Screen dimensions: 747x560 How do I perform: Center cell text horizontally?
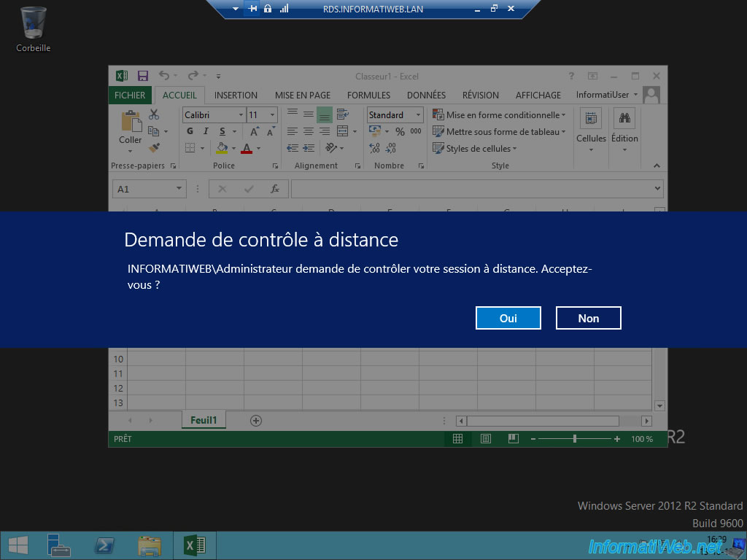[x=309, y=131]
